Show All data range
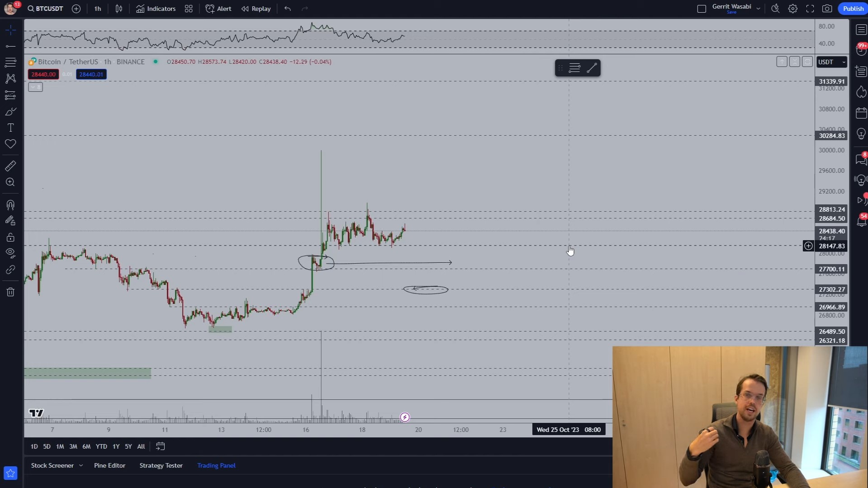The image size is (868, 488). point(141,446)
